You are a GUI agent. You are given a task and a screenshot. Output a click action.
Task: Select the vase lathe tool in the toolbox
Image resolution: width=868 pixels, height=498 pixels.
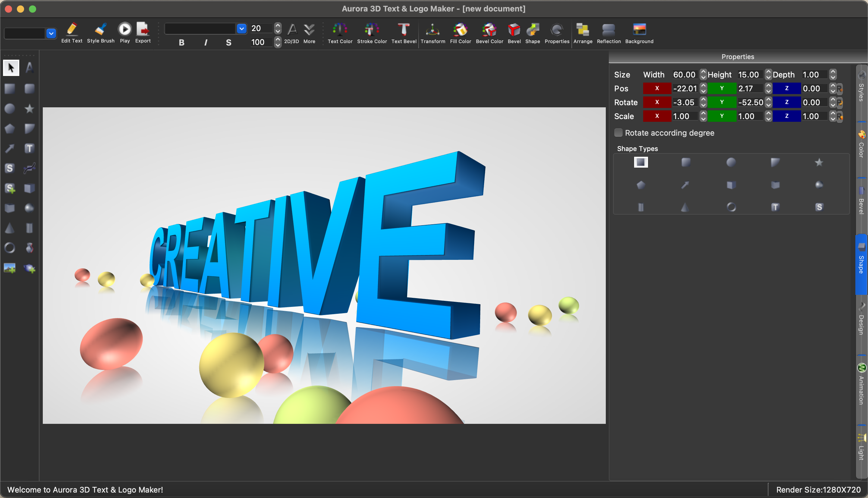pyautogui.click(x=30, y=248)
